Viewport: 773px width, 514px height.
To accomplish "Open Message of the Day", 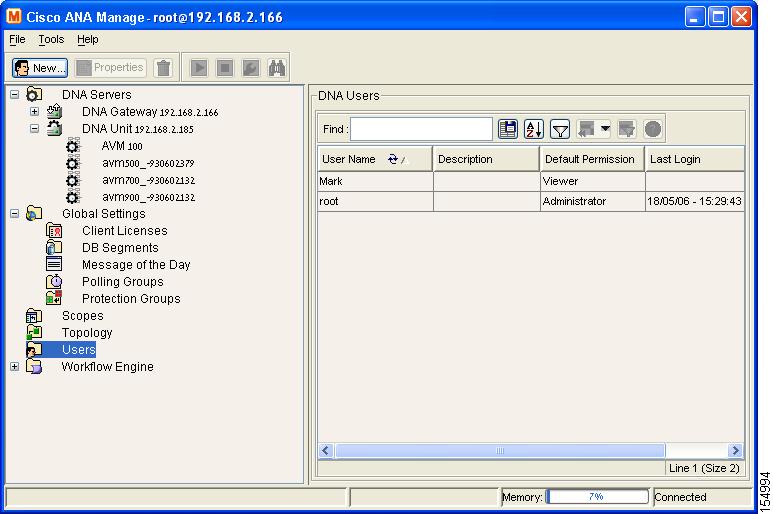I will pos(136,265).
